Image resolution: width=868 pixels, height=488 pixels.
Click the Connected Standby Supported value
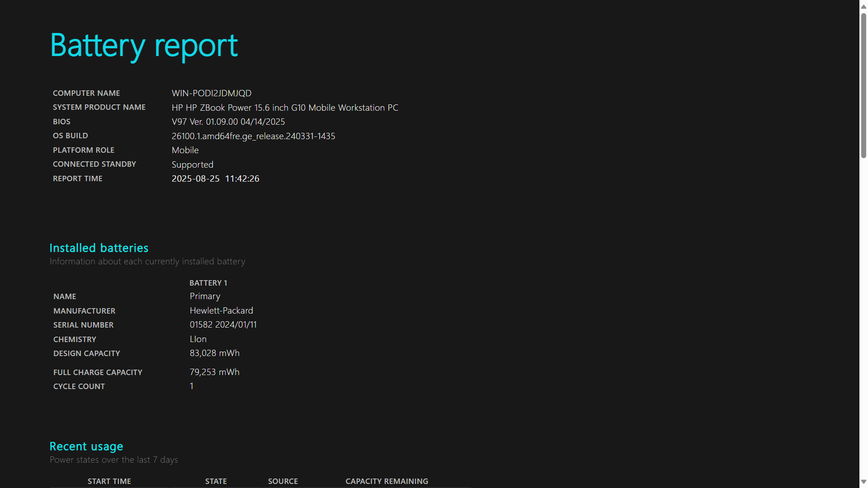[192, 164]
